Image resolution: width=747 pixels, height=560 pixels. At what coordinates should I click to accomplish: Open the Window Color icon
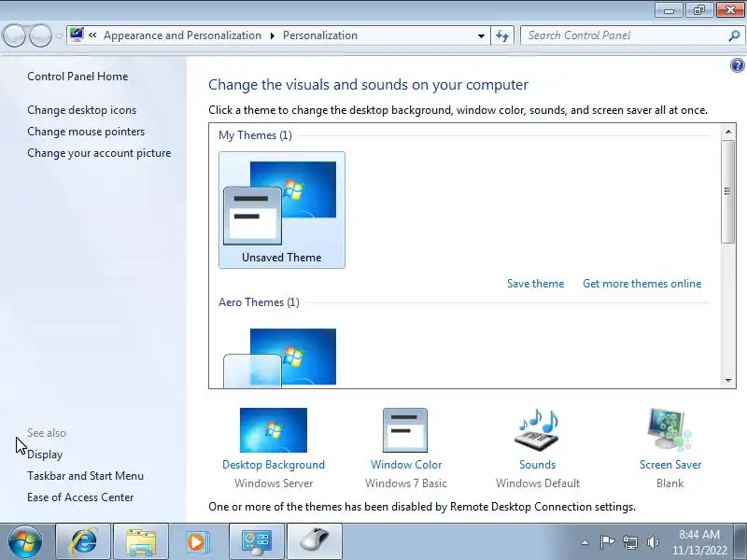[405, 430]
